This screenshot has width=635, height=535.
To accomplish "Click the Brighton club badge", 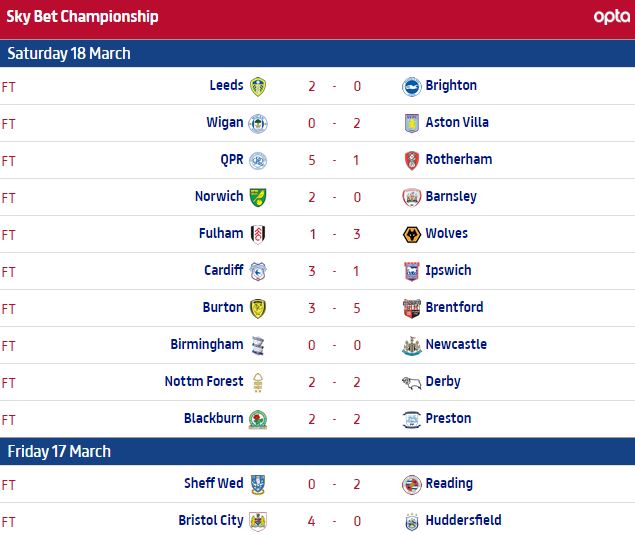I will 410,86.
